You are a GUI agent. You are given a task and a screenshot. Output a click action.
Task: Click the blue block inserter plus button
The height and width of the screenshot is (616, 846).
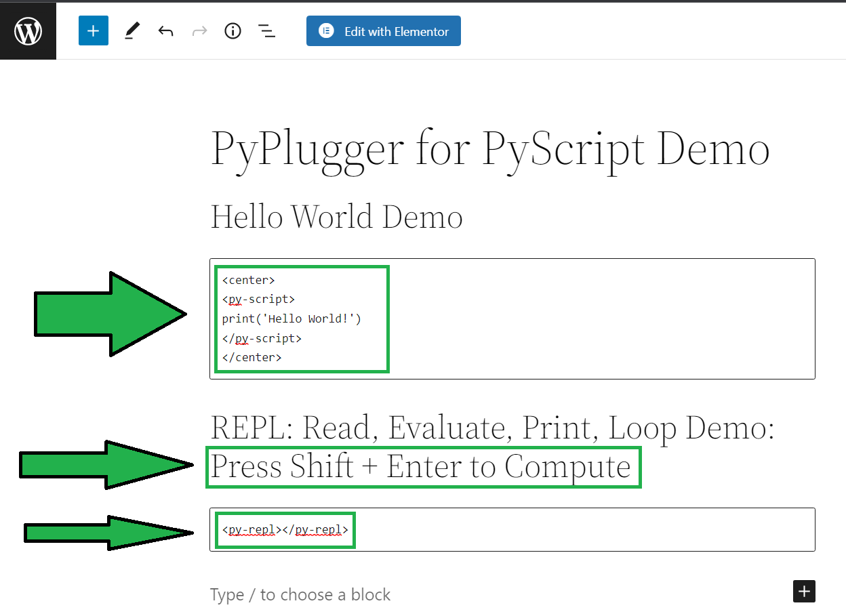click(x=94, y=31)
